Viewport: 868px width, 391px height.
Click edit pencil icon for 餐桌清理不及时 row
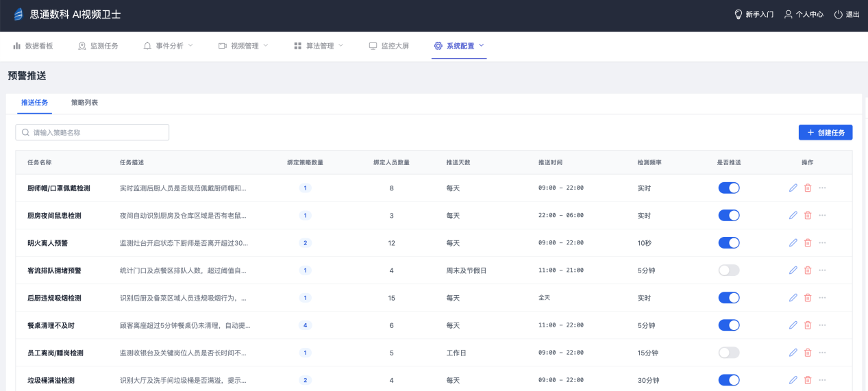point(793,325)
